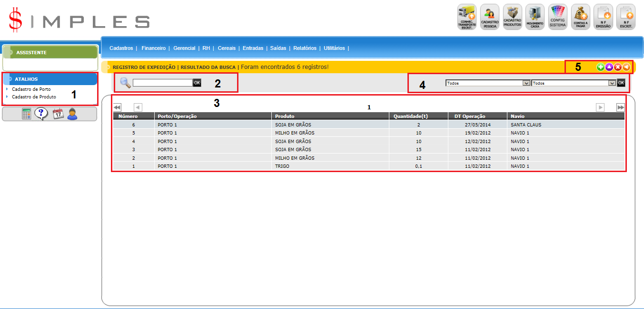This screenshot has width=644, height=309.
Task: Expand the second Todos filter dropdown
Action: pos(574,83)
